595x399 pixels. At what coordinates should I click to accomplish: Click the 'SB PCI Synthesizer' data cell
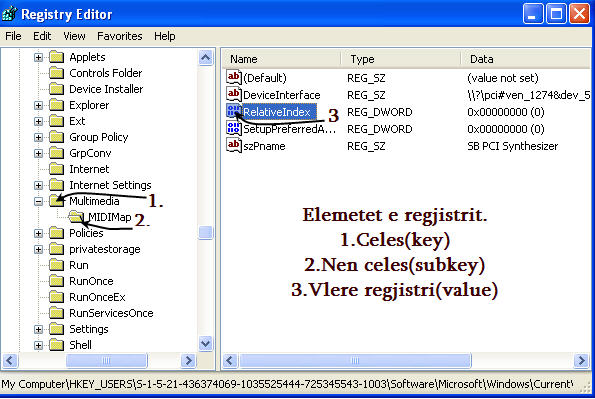(x=513, y=146)
